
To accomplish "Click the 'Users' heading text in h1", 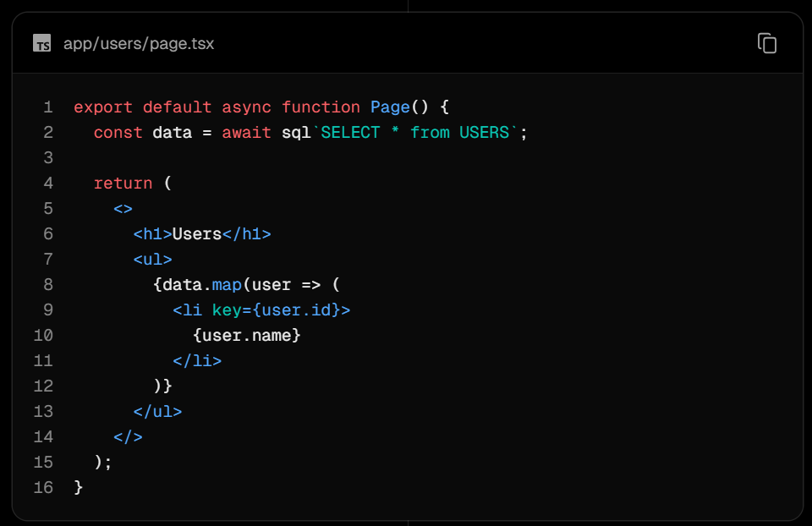I will coord(197,234).
